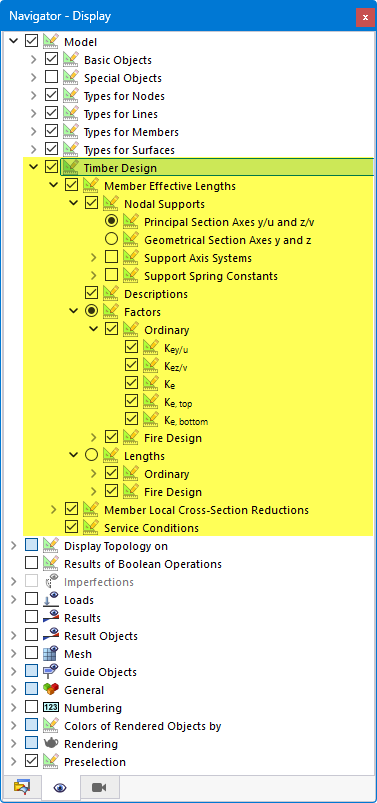Click the Result Objects icon
The width and height of the screenshot is (377, 803).
pyautogui.click(x=51, y=636)
